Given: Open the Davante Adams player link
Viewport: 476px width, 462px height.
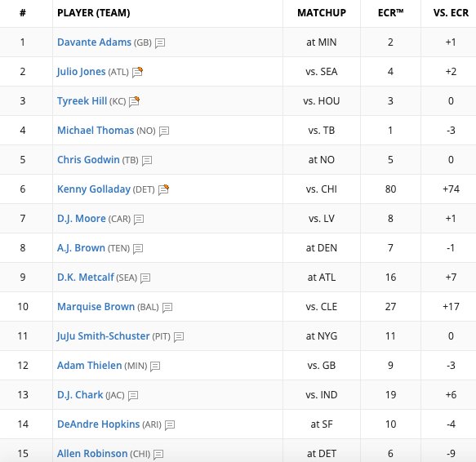Looking at the screenshot, I should [x=94, y=42].
